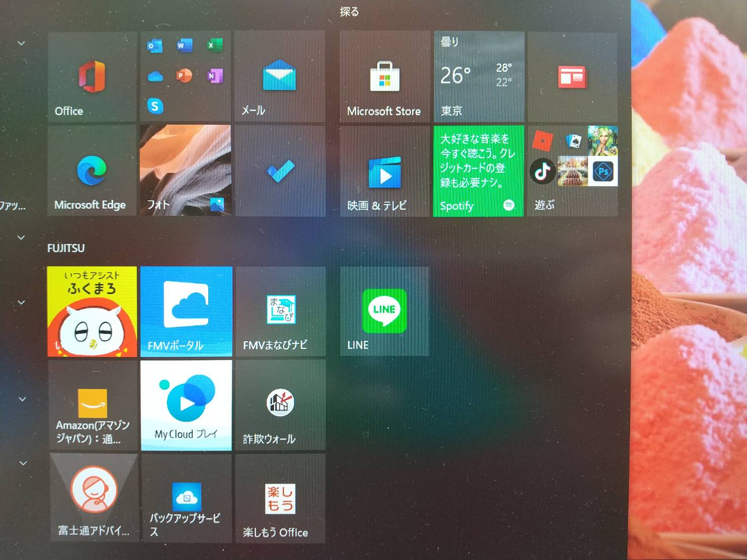The image size is (747, 560).
Task: Open Excel from the Office apps folder
Action: tap(215, 45)
